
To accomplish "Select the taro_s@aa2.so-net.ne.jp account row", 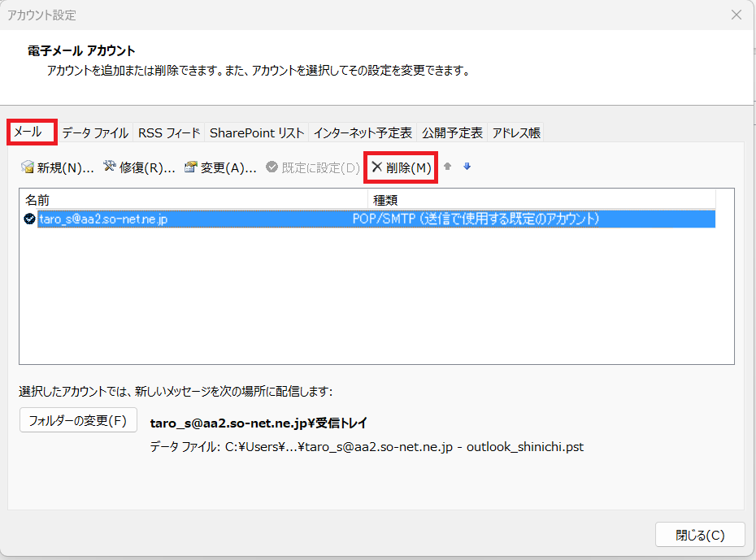I will (x=195, y=219).
